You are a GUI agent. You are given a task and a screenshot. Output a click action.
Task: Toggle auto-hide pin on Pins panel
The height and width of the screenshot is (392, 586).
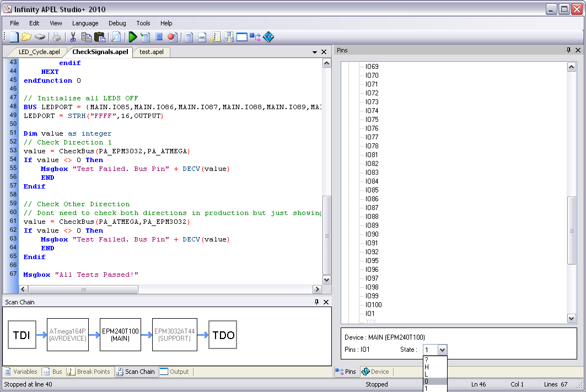coord(568,50)
